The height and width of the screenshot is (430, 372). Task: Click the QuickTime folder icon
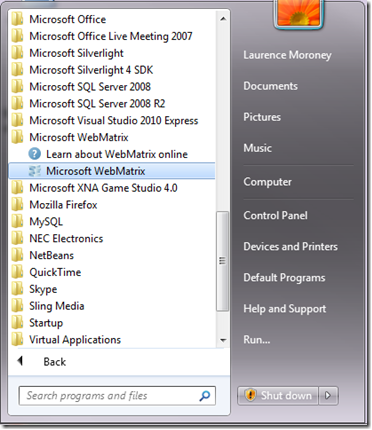[x=17, y=272]
